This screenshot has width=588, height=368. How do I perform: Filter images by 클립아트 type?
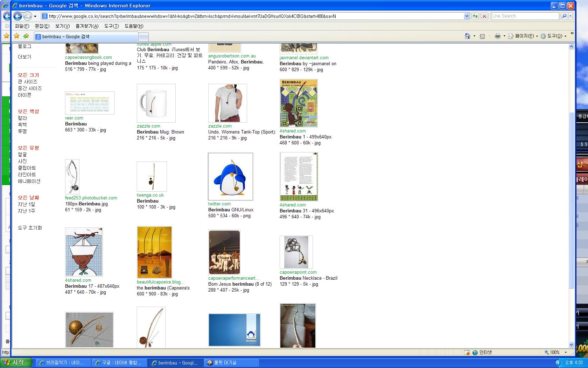(27, 168)
